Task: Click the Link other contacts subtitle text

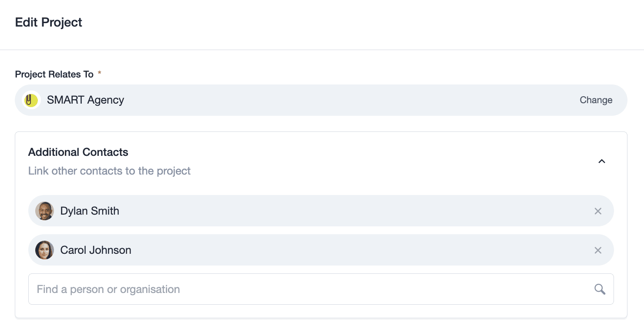Action: point(109,171)
